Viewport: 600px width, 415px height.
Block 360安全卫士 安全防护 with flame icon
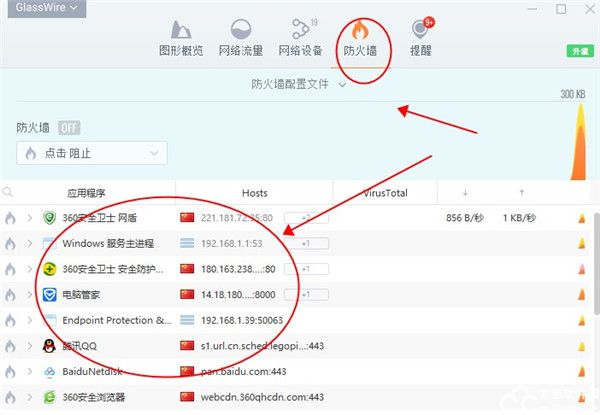click(10, 269)
